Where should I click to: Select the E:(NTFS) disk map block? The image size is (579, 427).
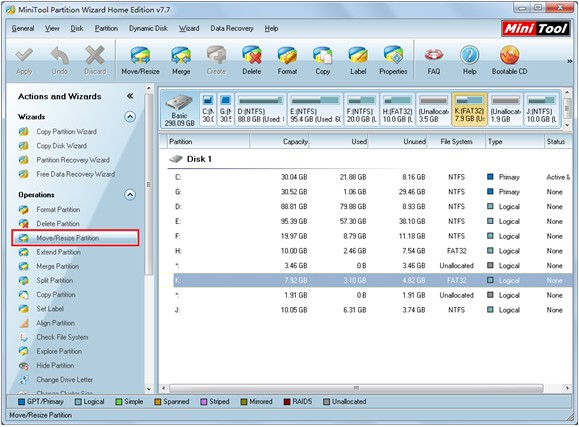[x=315, y=109]
